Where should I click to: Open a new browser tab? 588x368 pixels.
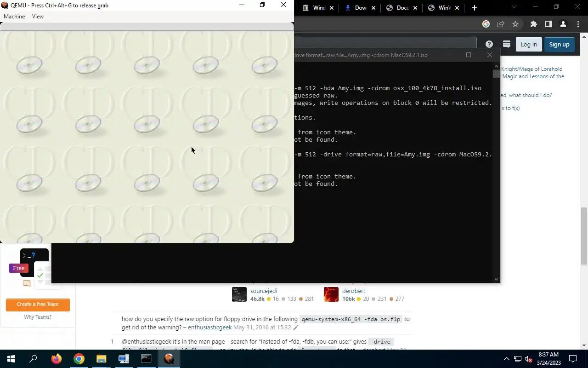coord(475,8)
